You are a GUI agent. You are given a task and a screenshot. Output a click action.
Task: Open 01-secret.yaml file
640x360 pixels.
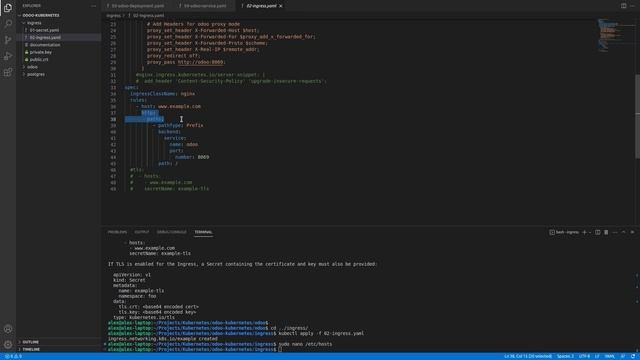(x=44, y=30)
